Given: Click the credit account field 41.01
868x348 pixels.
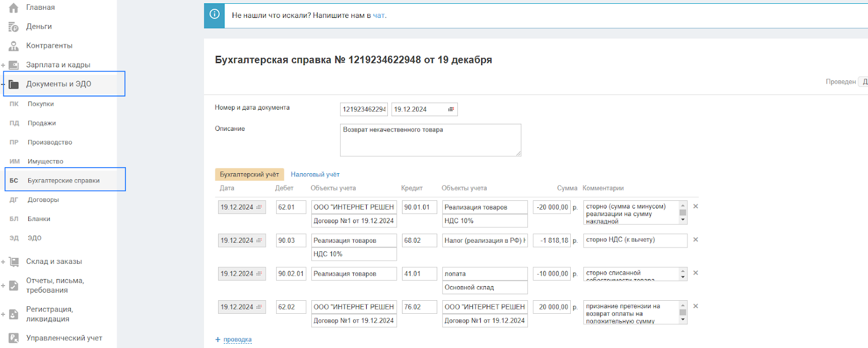Looking at the screenshot, I should point(419,274).
